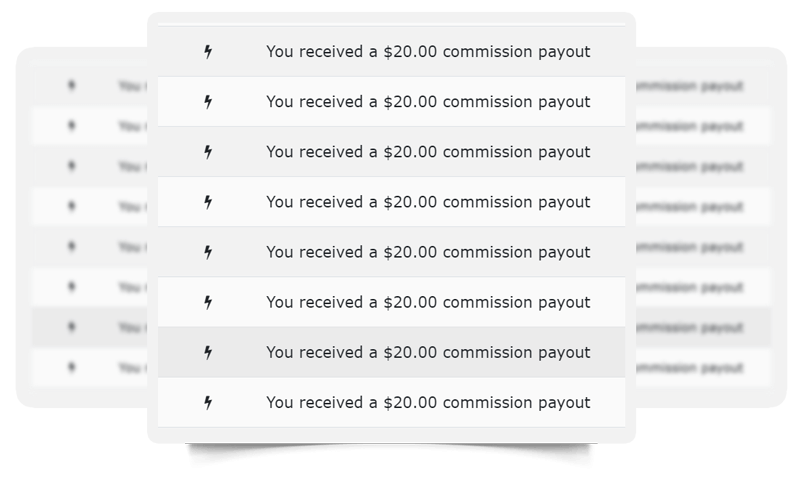Click the text of the highlighted payout row
Screen dimensions: 800x497
pos(428,352)
